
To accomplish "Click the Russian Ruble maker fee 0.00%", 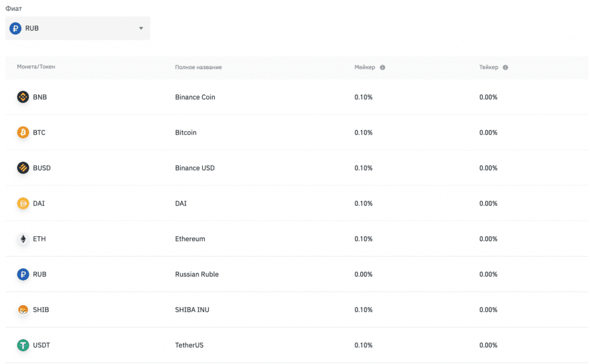I will point(364,274).
